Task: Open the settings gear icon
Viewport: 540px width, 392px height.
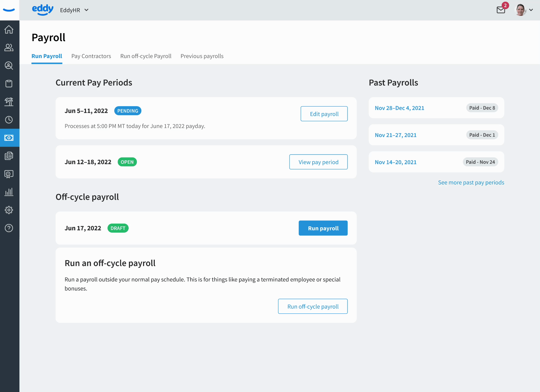Action: tap(9, 210)
